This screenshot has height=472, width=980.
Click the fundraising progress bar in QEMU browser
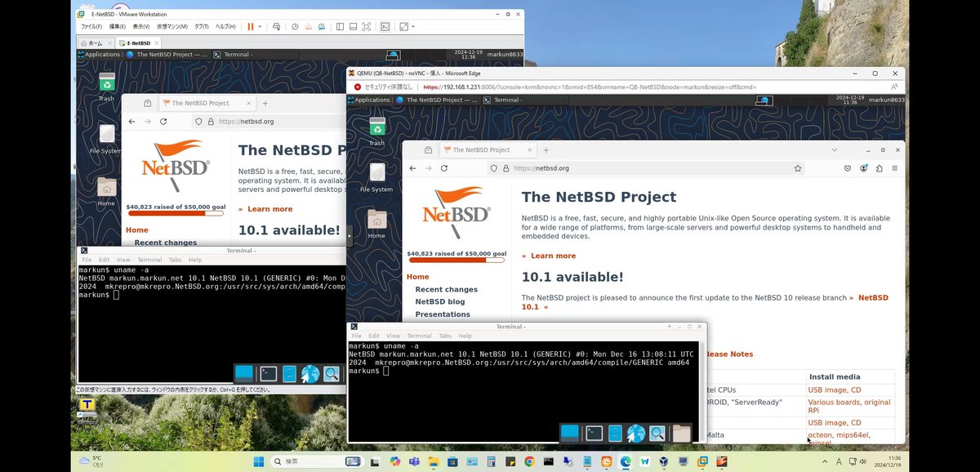click(x=457, y=260)
